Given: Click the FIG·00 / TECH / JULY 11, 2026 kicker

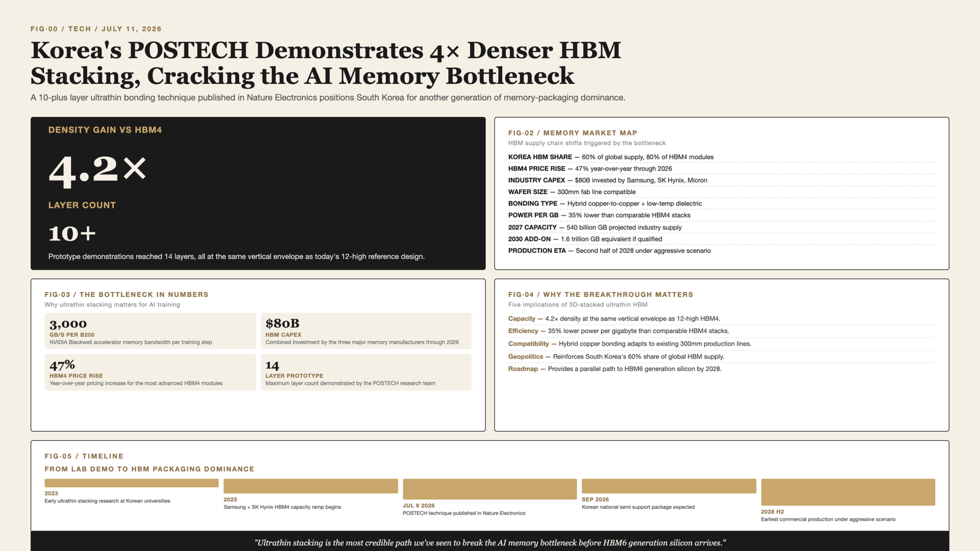Looking at the screenshot, I should click(x=96, y=29).
